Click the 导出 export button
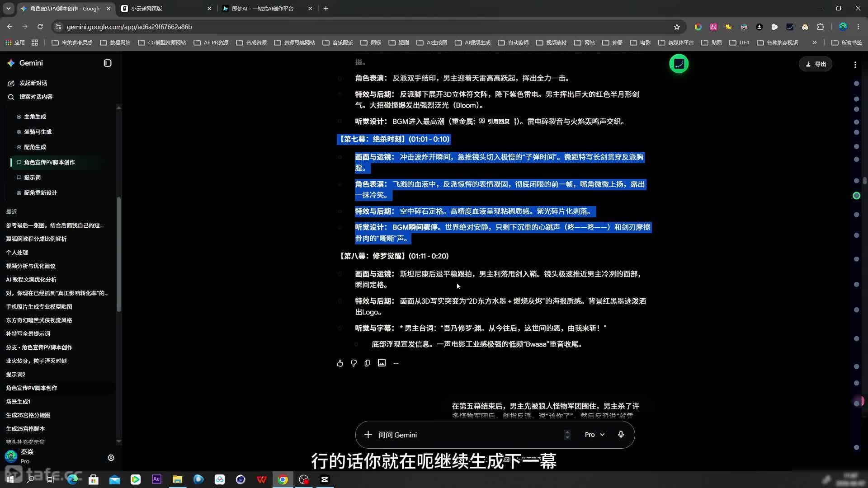The width and height of the screenshot is (868, 488). [x=816, y=64]
